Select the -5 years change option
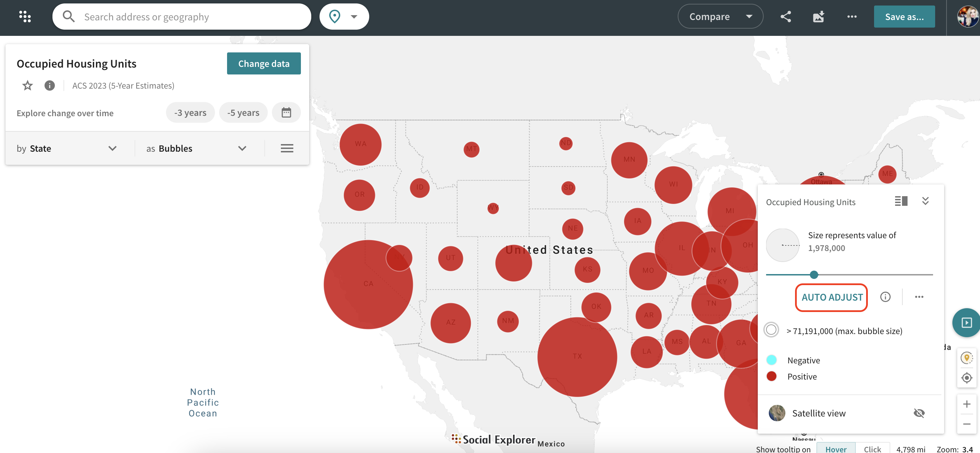Viewport: 980px width, 453px height. (x=243, y=112)
